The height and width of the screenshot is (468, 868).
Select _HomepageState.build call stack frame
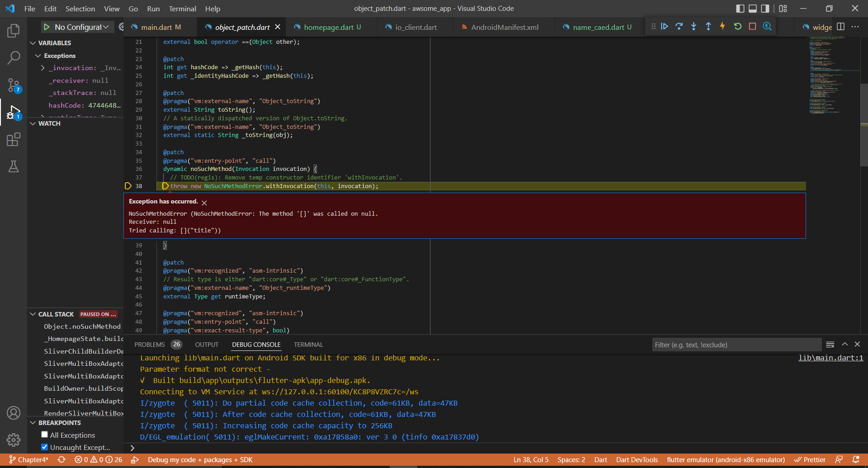tap(83, 339)
